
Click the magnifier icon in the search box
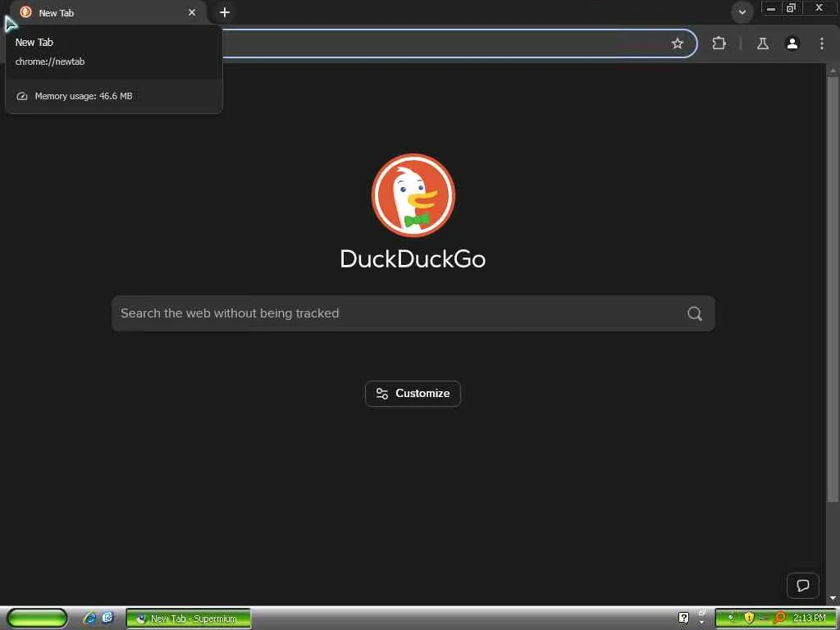click(694, 313)
